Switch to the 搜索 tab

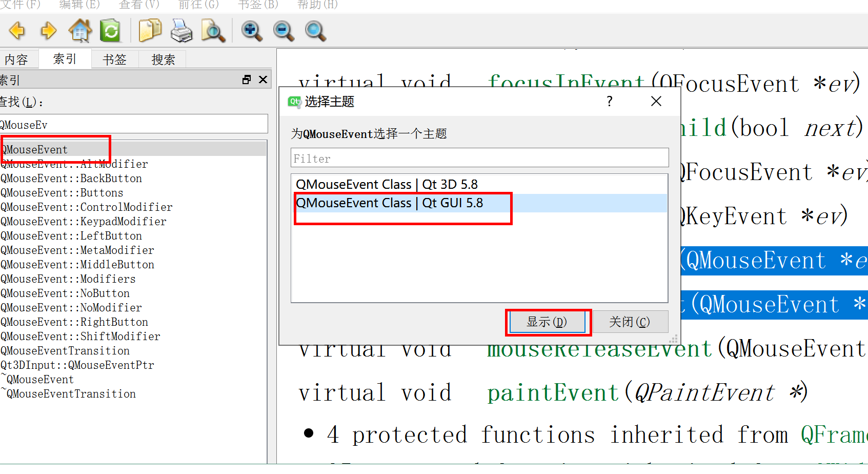click(162, 59)
